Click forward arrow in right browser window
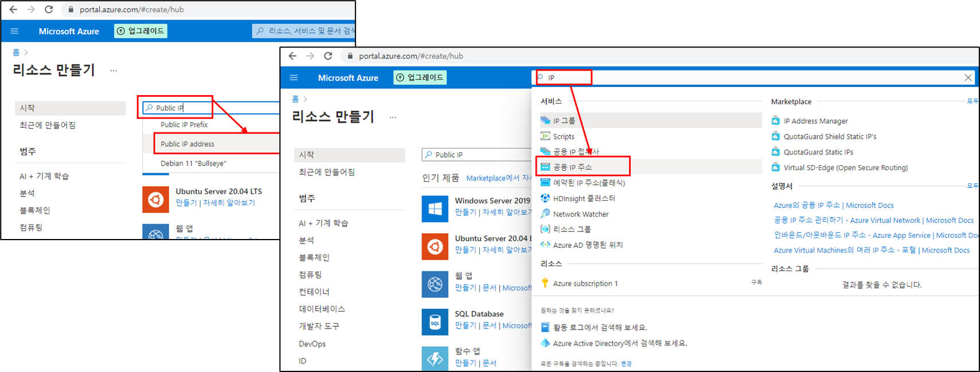The width and height of the screenshot is (980, 372). tap(310, 56)
